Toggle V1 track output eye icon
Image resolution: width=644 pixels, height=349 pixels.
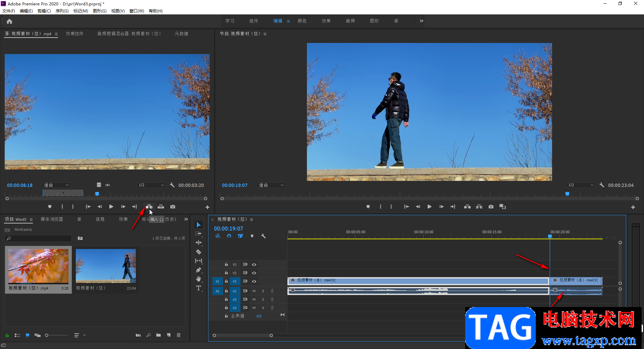254,281
